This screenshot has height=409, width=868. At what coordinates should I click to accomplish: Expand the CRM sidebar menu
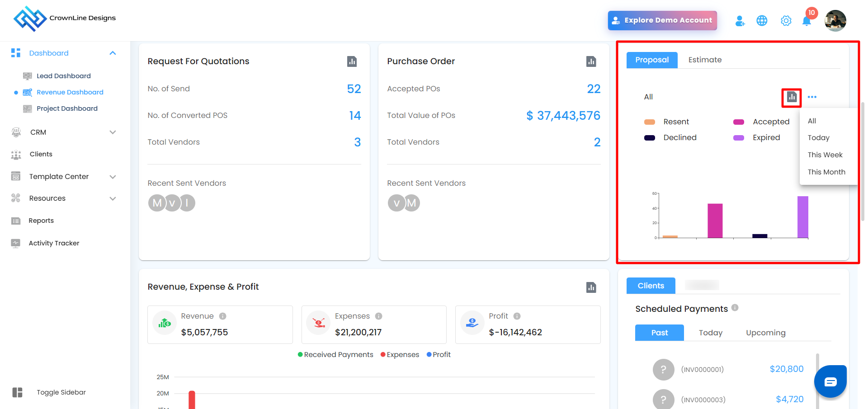click(x=113, y=132)
